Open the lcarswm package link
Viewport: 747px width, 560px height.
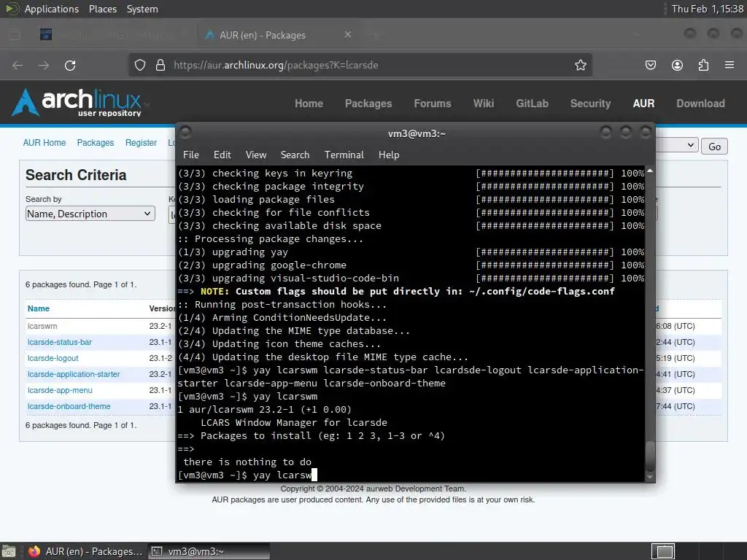(42, 326)
